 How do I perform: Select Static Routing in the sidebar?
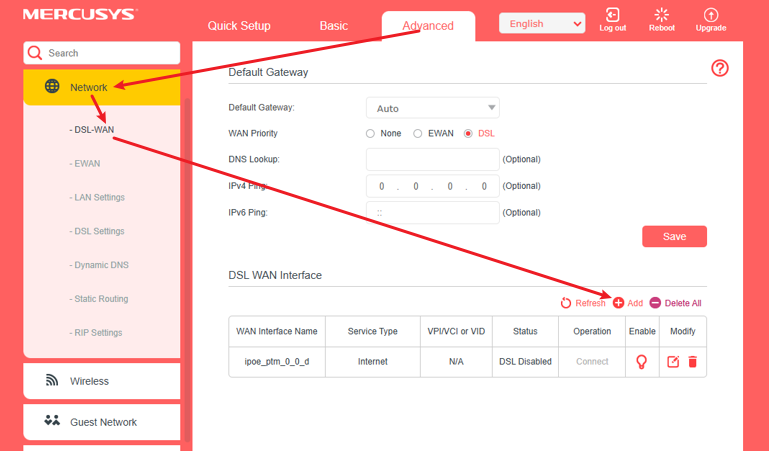[99, 299]
